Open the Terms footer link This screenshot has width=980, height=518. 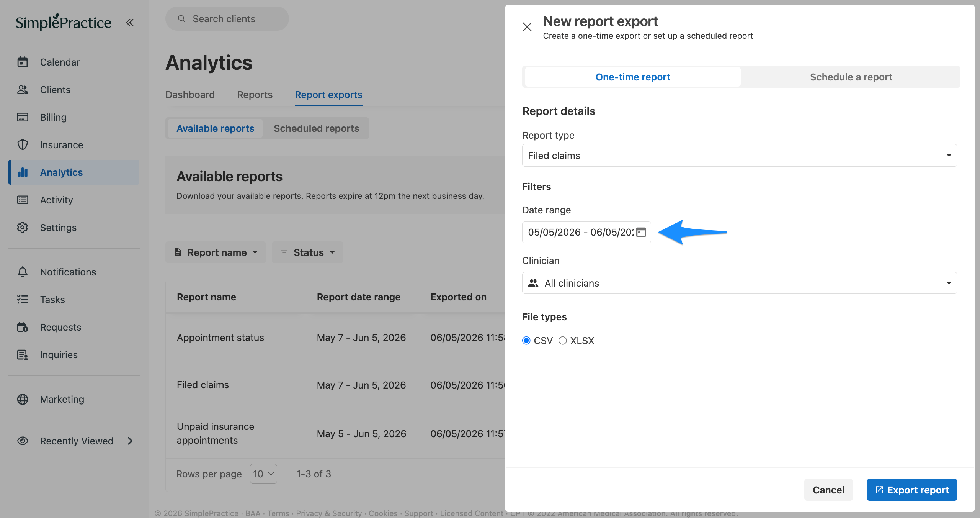278,513
